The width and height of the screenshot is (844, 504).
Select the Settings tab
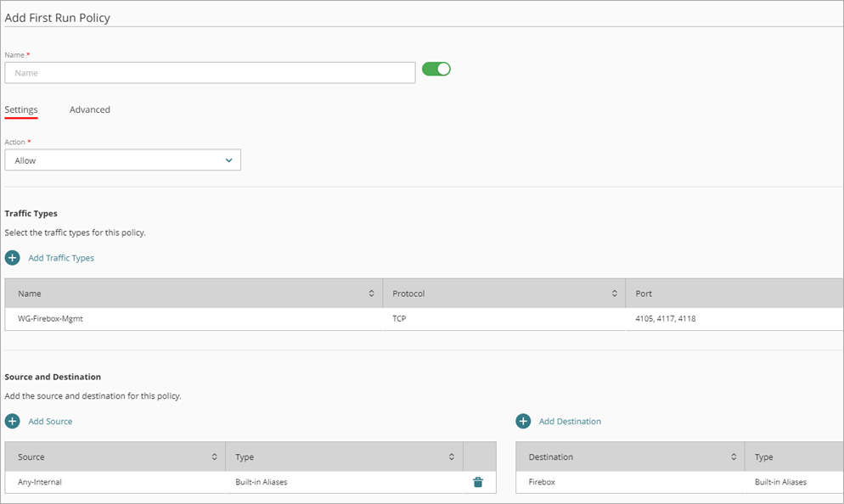21,109
